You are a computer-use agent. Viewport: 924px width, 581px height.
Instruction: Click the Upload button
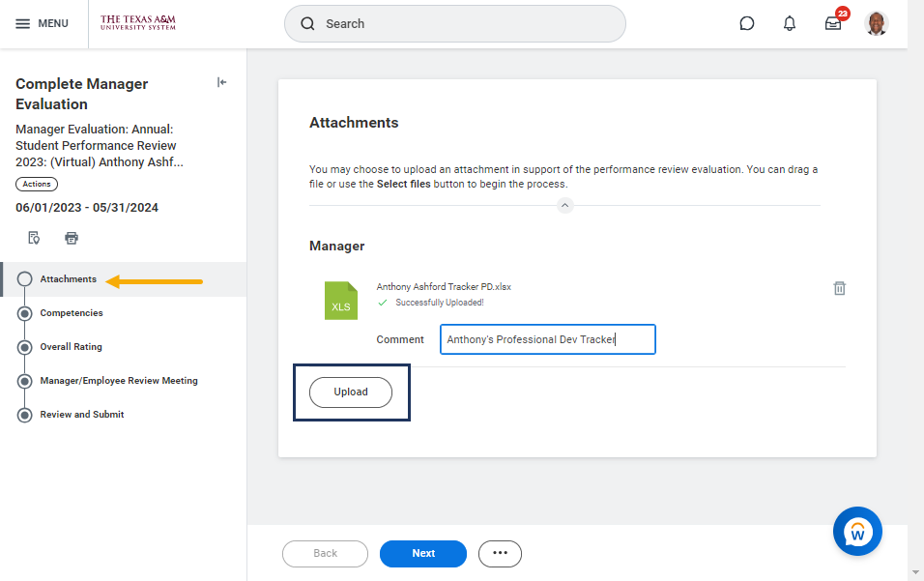[x=351, y=392]
